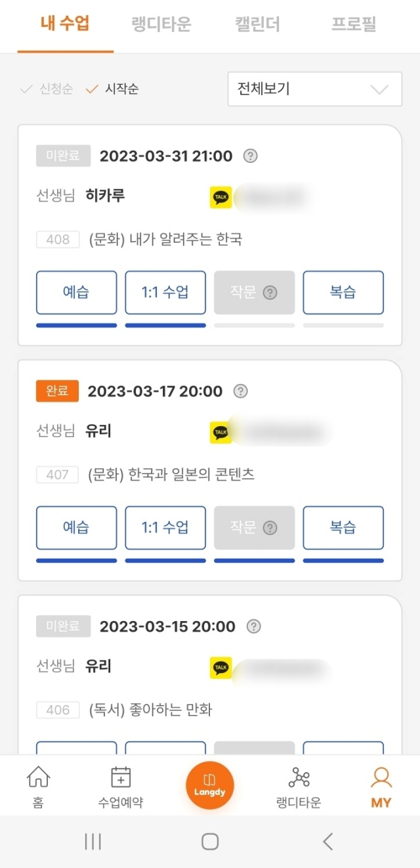
Task: Click the help icon beside 2023-03-31 21:00
Action: pos(250,156)
